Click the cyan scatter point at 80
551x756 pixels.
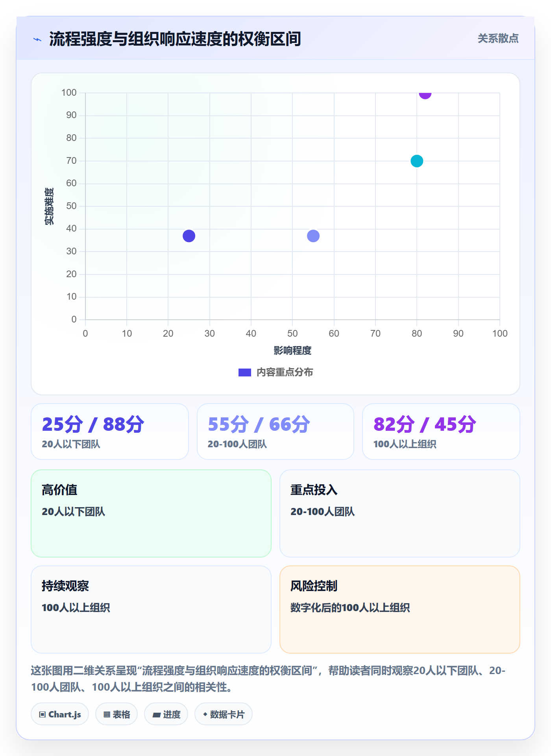pyautogui.click(x=417, y=161)
